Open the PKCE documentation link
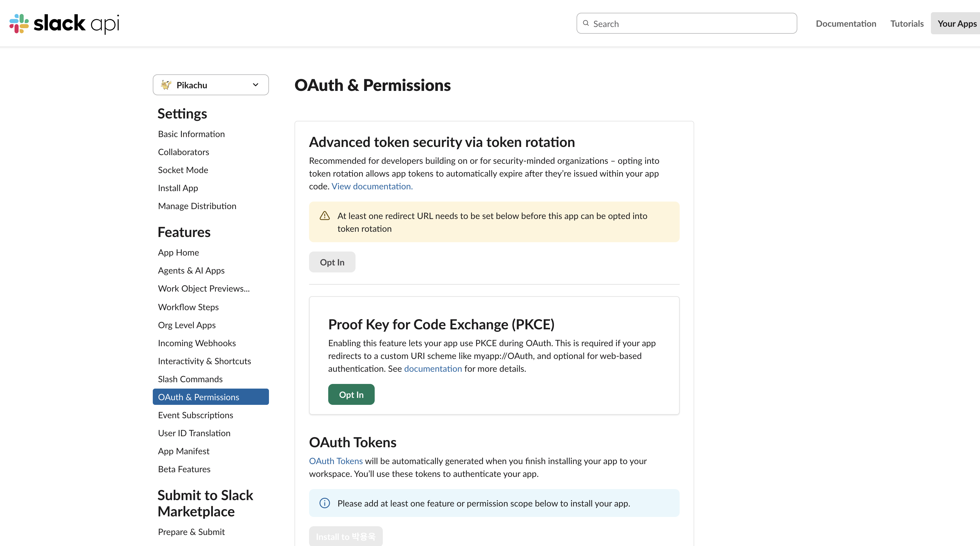The image size is (980, 546). 433,369
